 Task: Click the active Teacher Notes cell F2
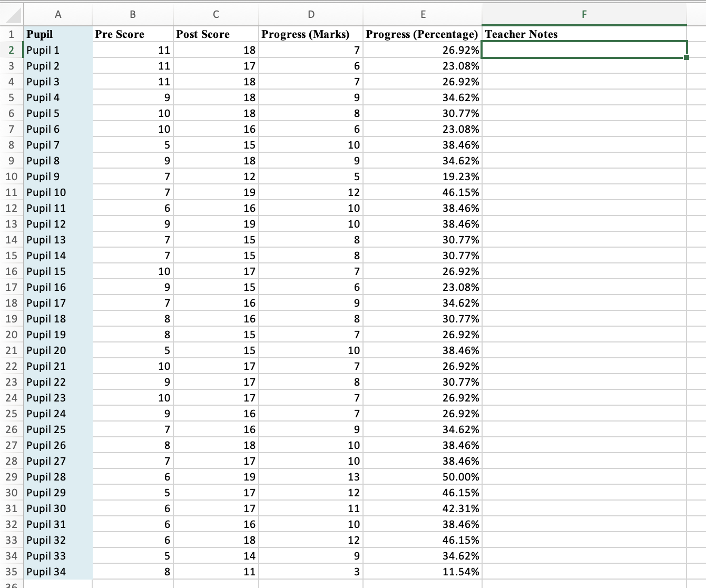(x=584, y=50)
